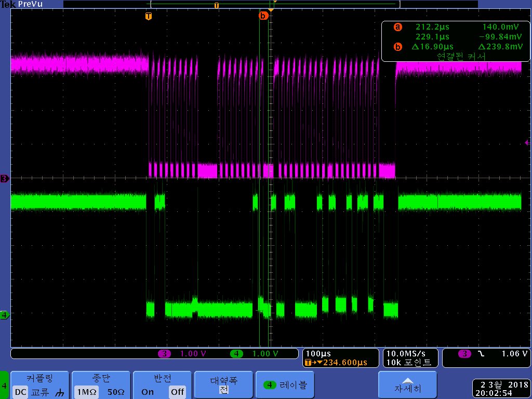Click the falling edge trigger slope icon
Image resolution: width=532 pixels, height=399 pixels.
coord(481,354)
